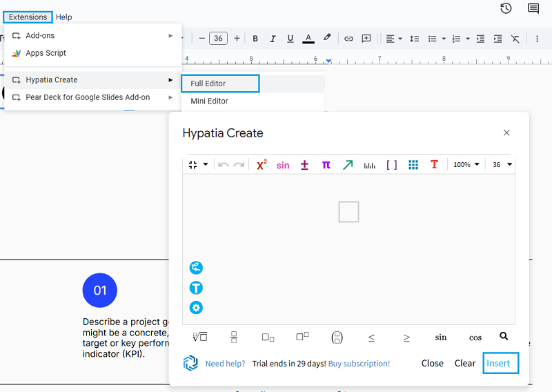
Task: Click the blue circular T button
Action: 196,288
